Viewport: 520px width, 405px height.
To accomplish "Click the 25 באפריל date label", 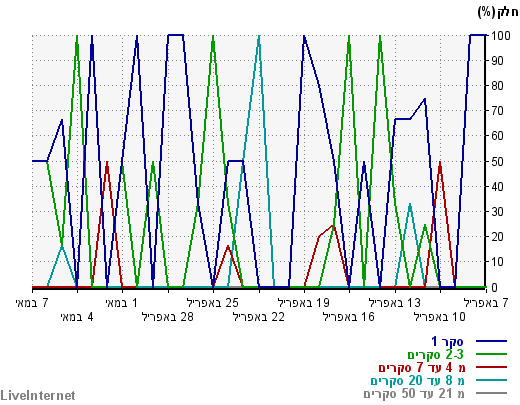I will 213,303.
